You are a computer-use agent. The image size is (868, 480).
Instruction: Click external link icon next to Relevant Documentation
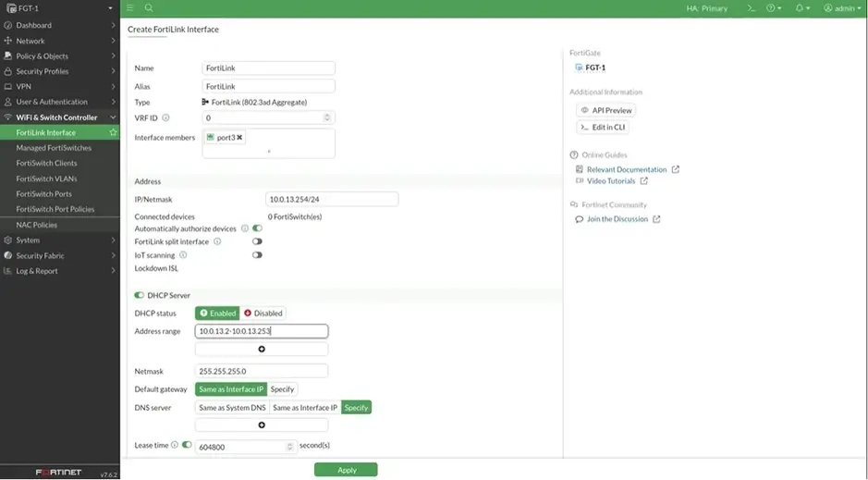coord(676,169)
